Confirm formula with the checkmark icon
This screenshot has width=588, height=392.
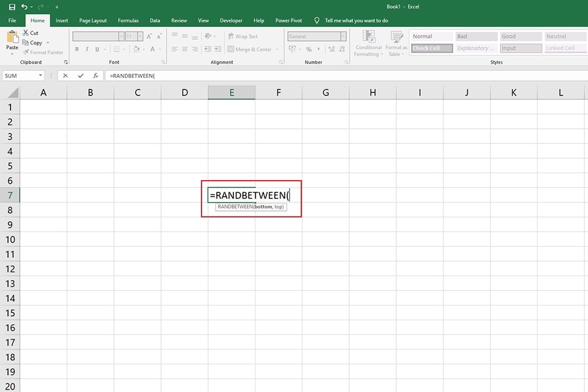point(81,76)
